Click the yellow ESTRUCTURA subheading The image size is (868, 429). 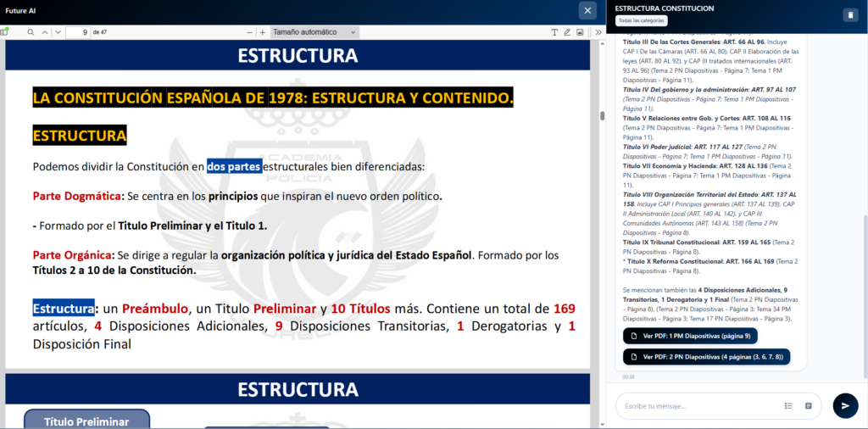(x=80, y=136)
